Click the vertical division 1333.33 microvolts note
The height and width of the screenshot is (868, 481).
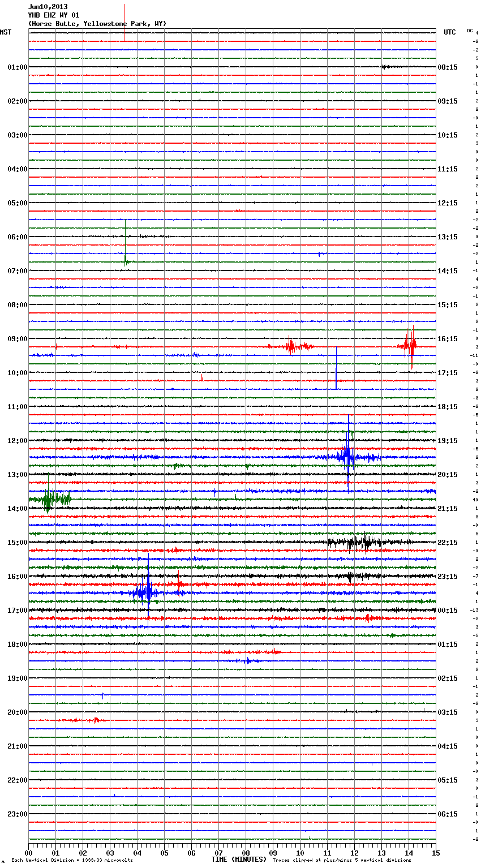72,861
